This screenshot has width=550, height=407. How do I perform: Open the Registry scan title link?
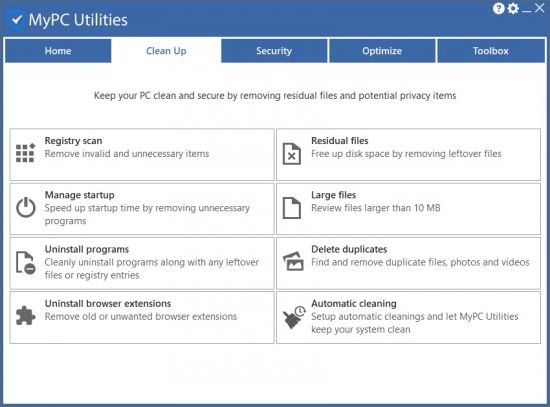point(73,141)
